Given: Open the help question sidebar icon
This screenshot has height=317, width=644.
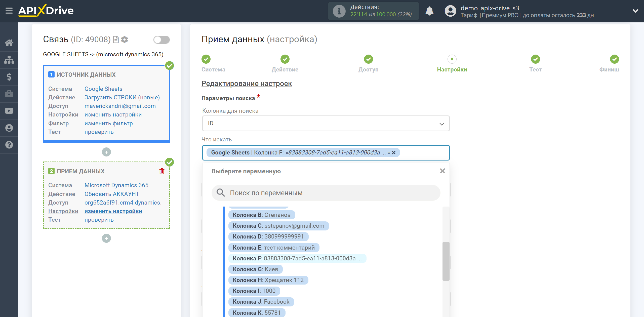Looking at the screenshot, I should coord(9,145).
